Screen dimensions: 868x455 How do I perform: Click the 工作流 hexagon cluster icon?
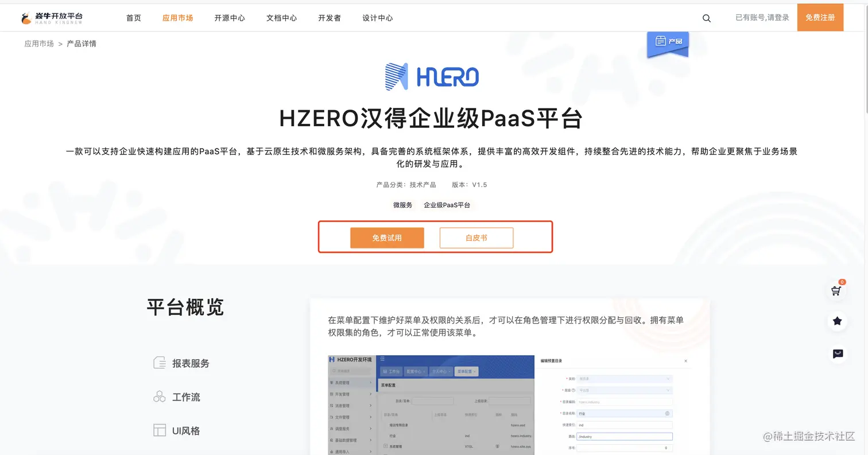pos(160,396)
